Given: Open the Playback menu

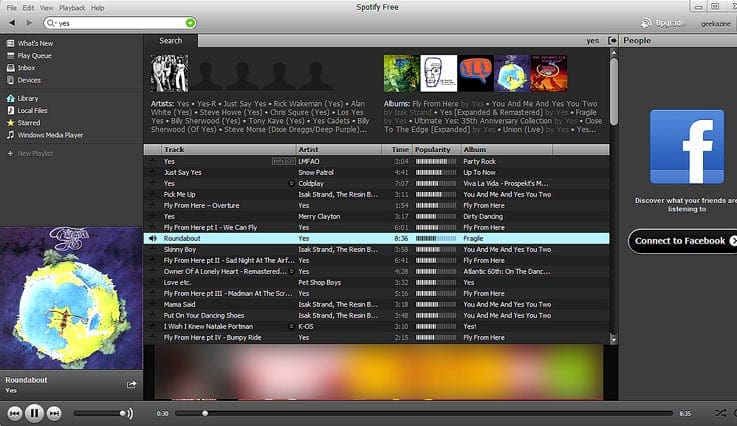Looking at the screenshot, I should (x=72, y=7).
